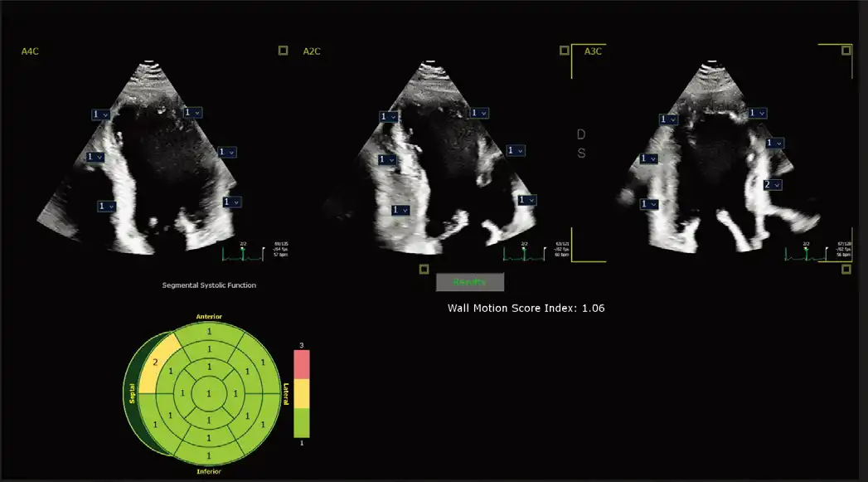Select the A2C view label

312,51
